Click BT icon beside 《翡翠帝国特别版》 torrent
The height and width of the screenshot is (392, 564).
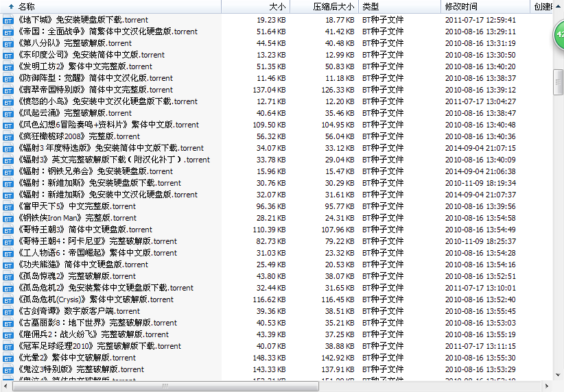[8, 90]
